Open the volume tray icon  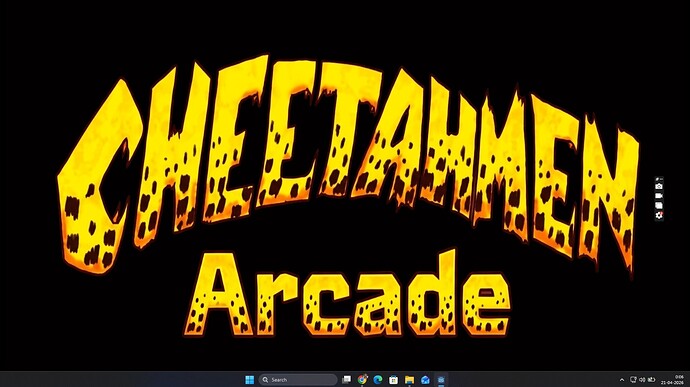click(x=642, y=380)
